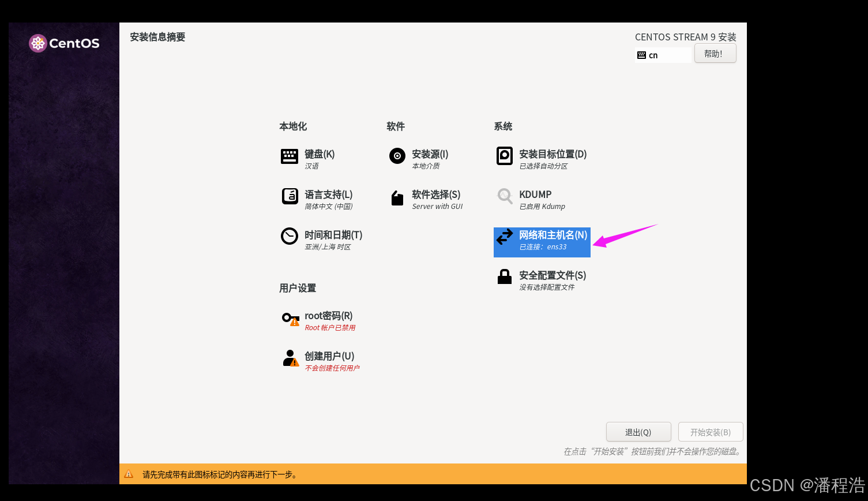Viewport: 868px width, 501px height.
Task: Click the 用户设置 section heading
Action: [x=298, y=288]
